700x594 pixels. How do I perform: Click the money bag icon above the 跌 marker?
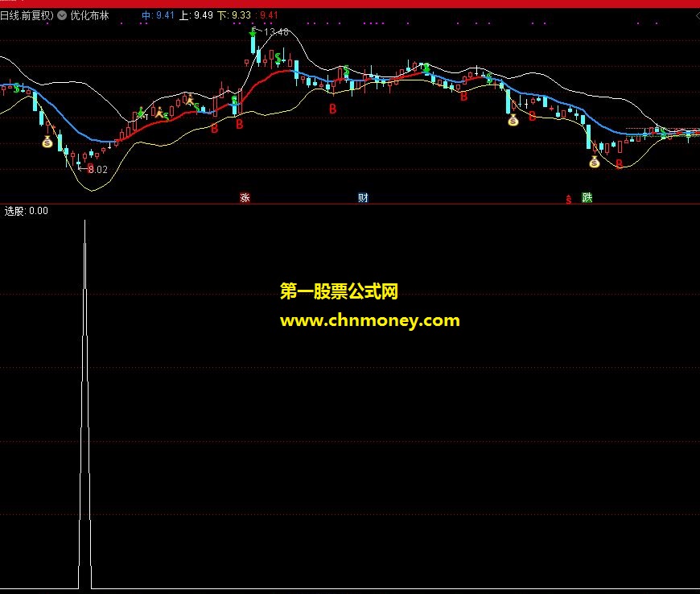click(x=595, y=162)
